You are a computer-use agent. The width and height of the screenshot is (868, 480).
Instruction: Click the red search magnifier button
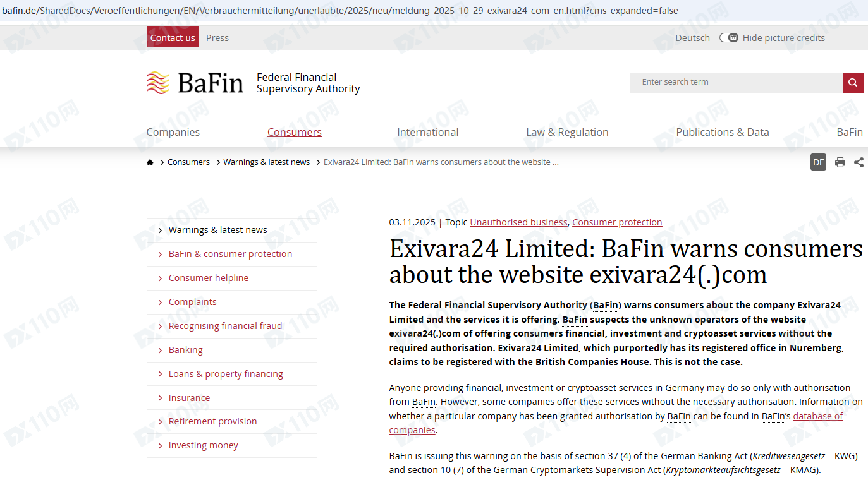tap(853, 82)
